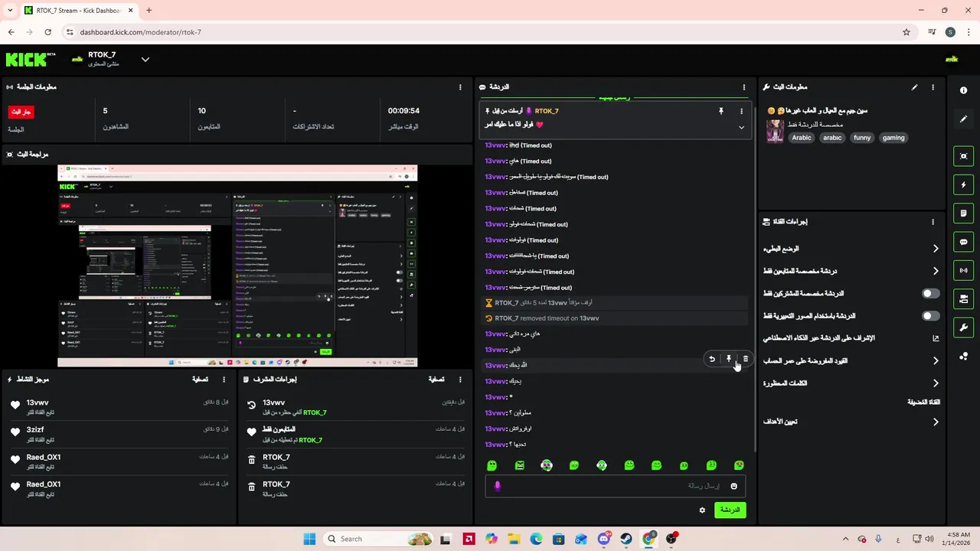Expand account age restrictions chevron
Screen dimensions: 980x551
click(x=936, y=360)
